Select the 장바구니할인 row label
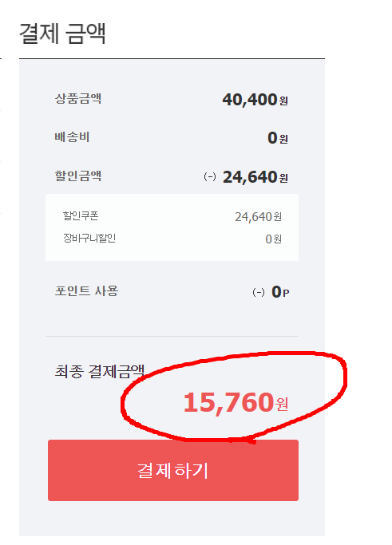This screenshot has height=545, width=392. point(89,238)
